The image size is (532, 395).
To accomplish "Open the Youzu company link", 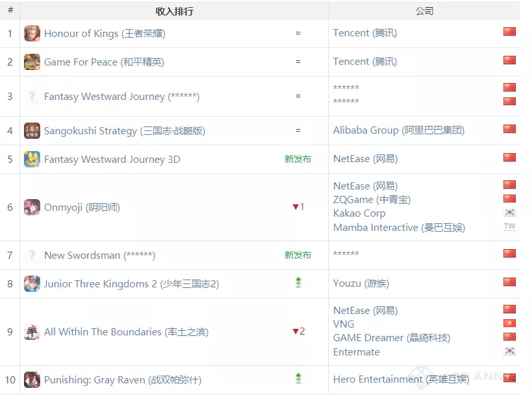I will (361, 283).
